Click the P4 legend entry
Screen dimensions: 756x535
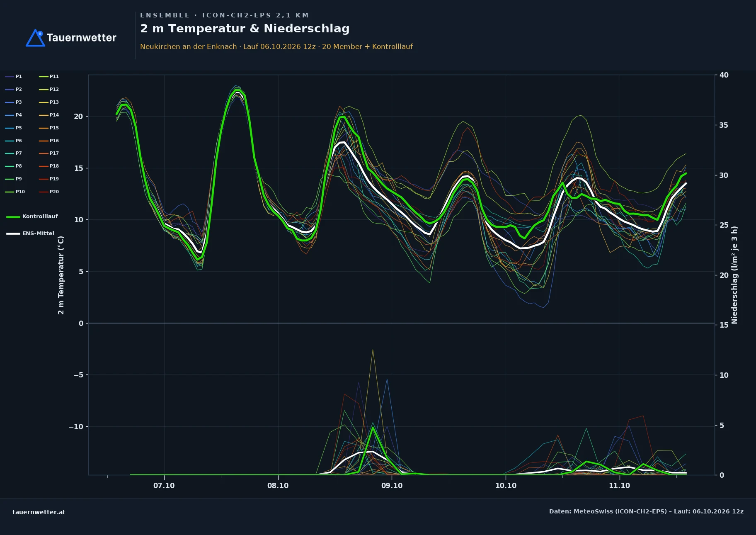click(x=14, y=115)
